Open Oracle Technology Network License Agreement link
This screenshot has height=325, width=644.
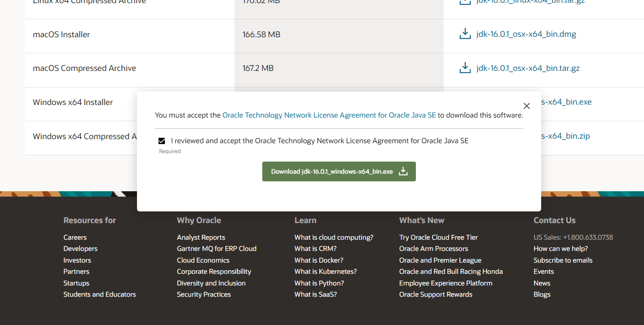pyautogui.click(x=329, y=115)
